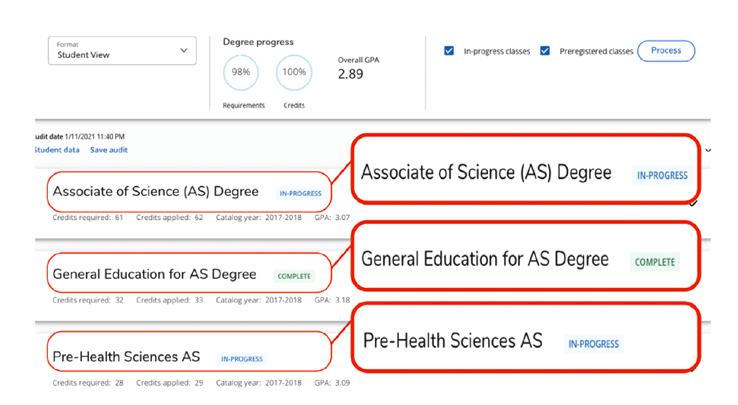Click the small COMPLETE badge beside General Education
The height and width of the screenshot is (405, 738).
(295, 275)
